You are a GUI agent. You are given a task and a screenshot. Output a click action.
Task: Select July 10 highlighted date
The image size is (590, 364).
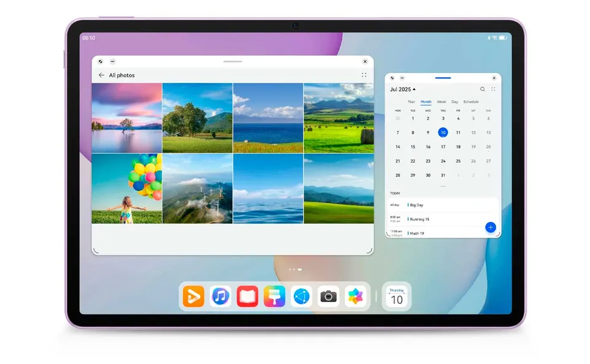click(x=443, y=132)
